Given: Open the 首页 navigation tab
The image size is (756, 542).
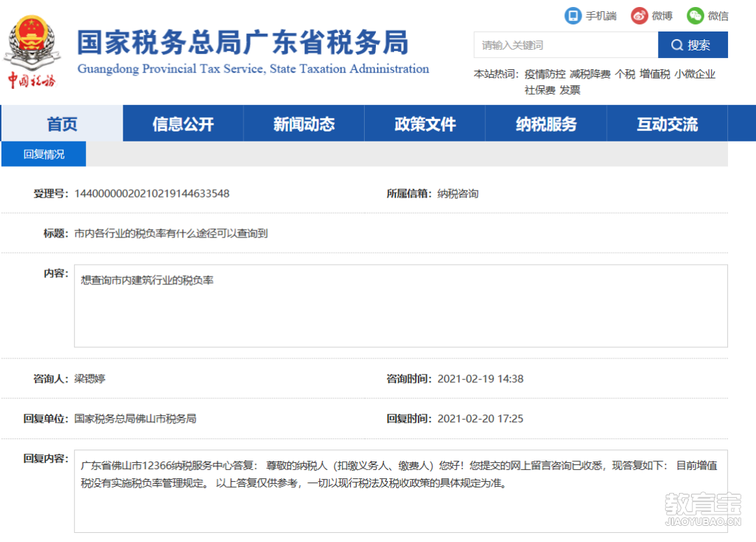Looking at the screenshot, I should [x=62, y=123].
